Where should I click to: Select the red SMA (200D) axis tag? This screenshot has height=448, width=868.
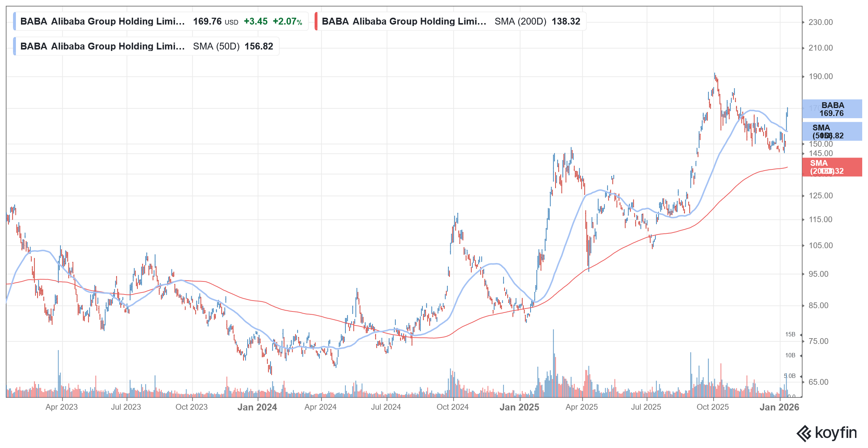tap(833, 167)
